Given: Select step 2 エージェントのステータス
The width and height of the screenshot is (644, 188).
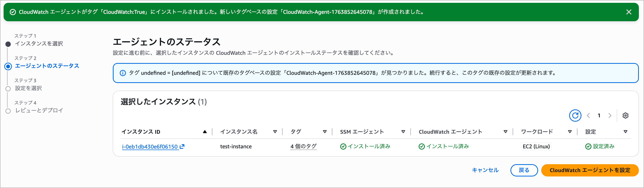Looking at the screenshot, I should [x=47, y=66].
